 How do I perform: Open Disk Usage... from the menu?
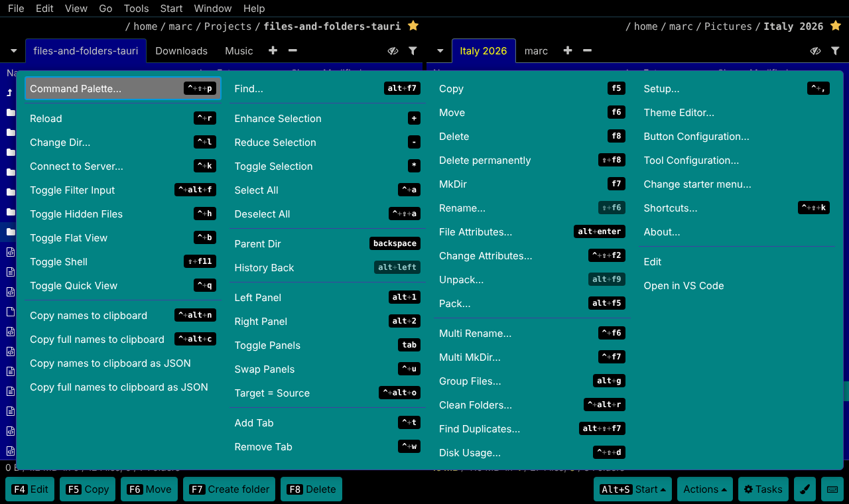[x=532, y=453]
